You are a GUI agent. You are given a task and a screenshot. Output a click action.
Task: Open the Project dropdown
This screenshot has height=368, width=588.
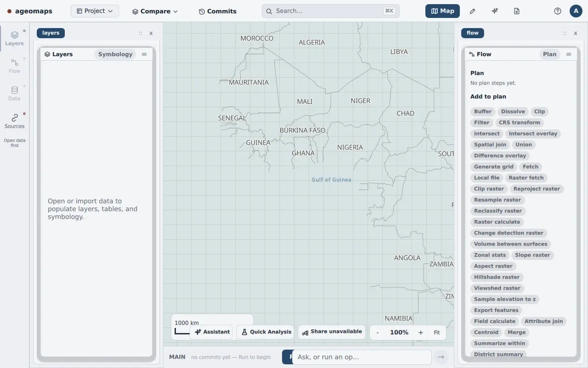[x=95, y=11]
